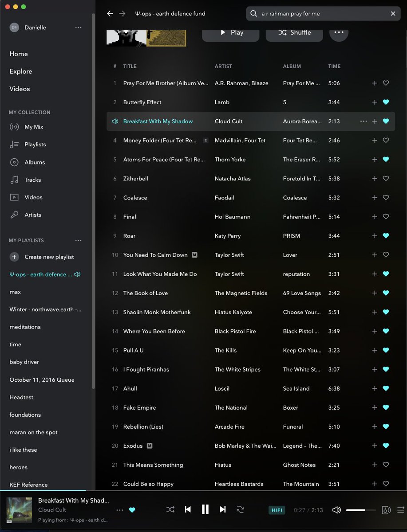Open album 69 Love Songs
Screen dimensions: 407x532
(x=302, y=293)
